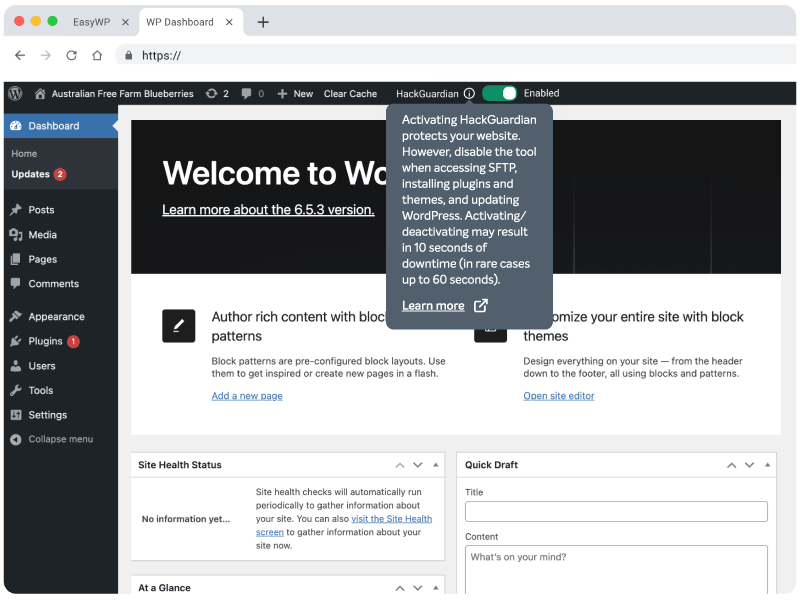Open the Dashboard menu label
Viewport: 800px width, 604px height.
tap(54, 125)
